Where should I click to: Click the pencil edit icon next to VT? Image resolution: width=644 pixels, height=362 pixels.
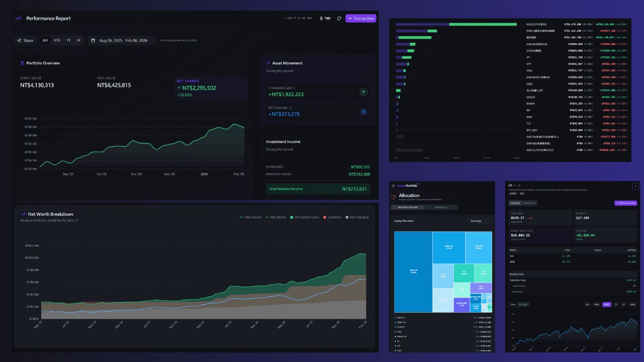click(519, 186)
